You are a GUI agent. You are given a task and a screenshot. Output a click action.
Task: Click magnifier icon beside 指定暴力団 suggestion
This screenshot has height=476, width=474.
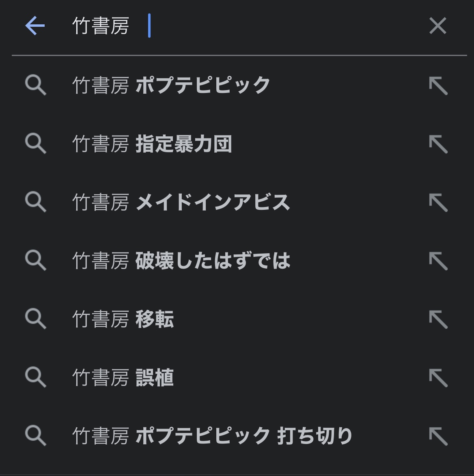click(36, 144)
